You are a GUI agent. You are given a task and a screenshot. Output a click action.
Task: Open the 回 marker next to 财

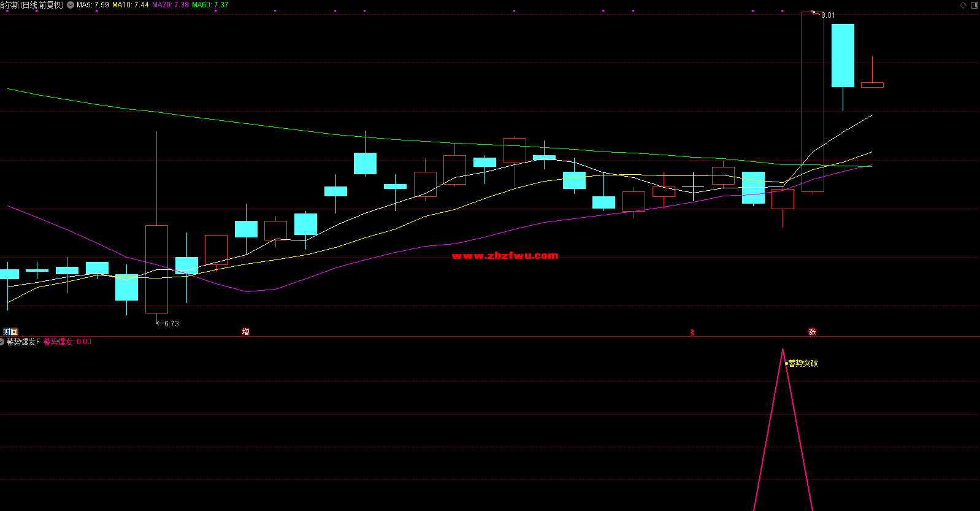pyautogui.click(x=14, y=332)
